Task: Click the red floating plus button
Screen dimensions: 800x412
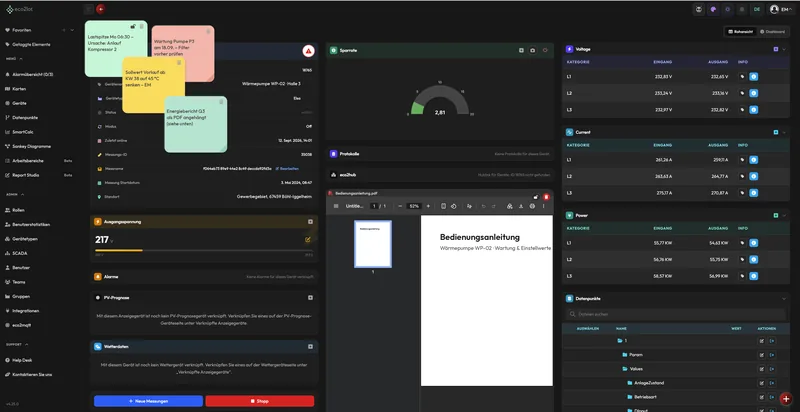Action: click(x=786, y=398)
